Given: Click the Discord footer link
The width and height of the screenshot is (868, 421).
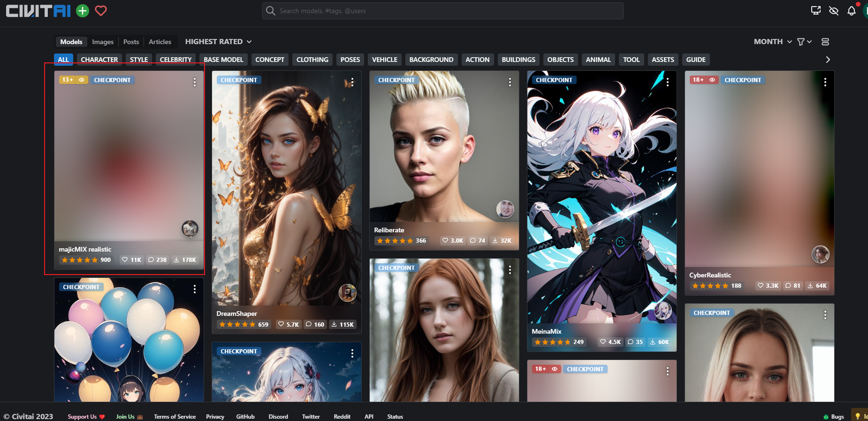Looking at the screenshot, I should pyautogui.click(x=278, y=416).
